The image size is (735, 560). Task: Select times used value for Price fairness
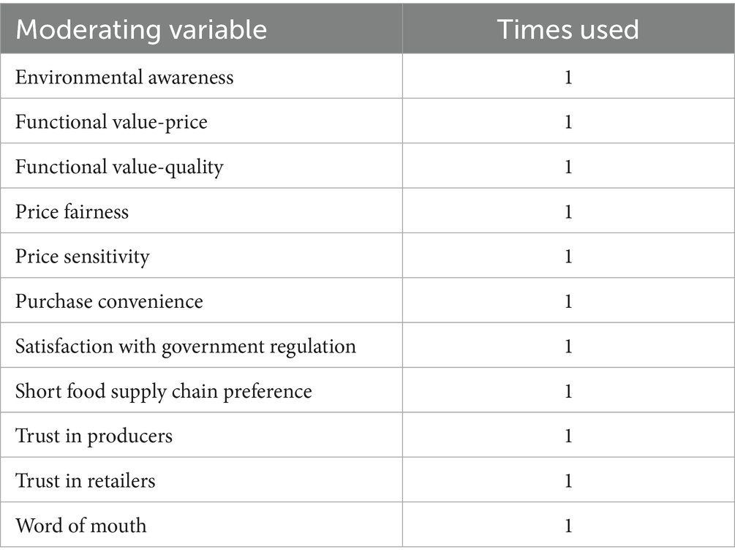click(568, 211)
